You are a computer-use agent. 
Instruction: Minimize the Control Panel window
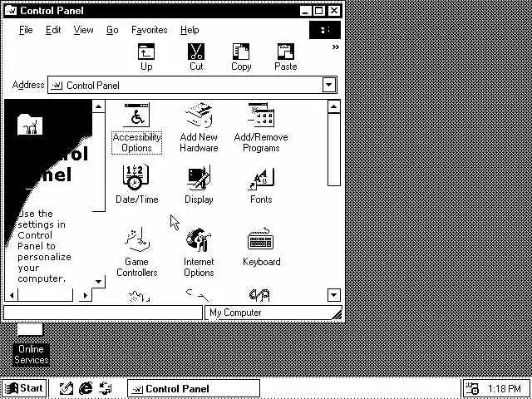305,11
